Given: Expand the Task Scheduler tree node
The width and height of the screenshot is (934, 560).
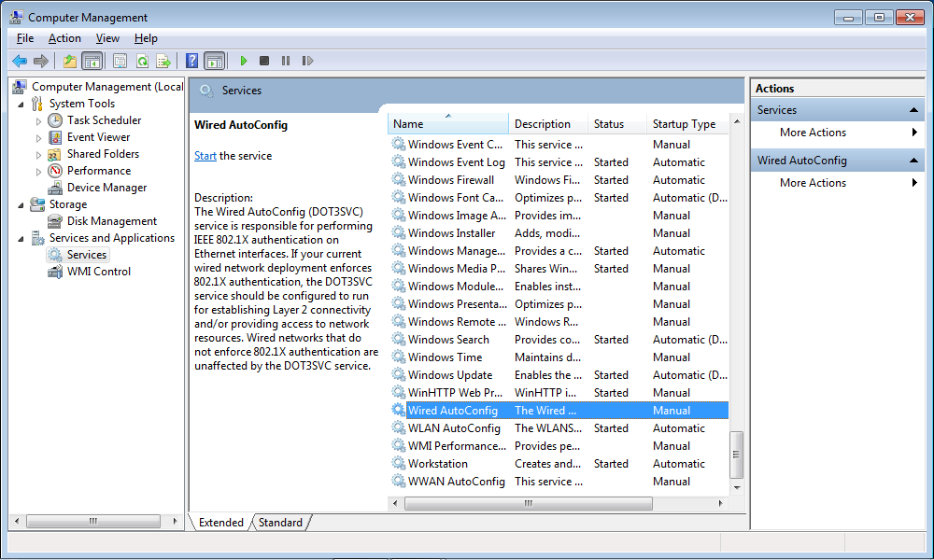Looking at the screenshot, I should coord(38,121).
